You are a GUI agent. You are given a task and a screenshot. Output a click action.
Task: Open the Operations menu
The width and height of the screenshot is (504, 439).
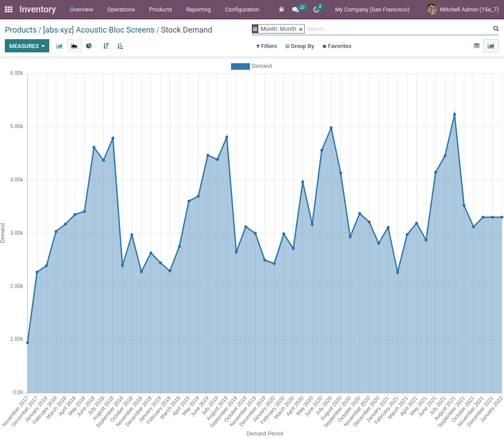click(121, 9)
